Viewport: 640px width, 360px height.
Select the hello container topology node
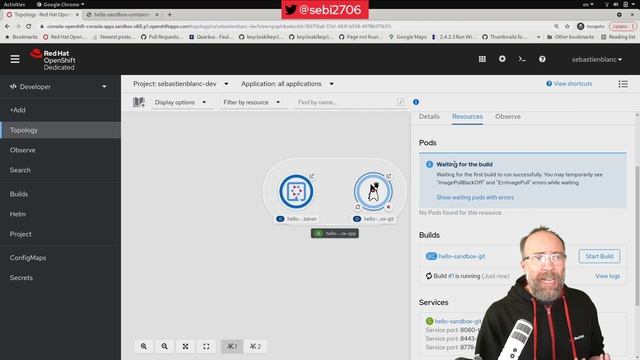pyautogui.click(x=296, y=191)
